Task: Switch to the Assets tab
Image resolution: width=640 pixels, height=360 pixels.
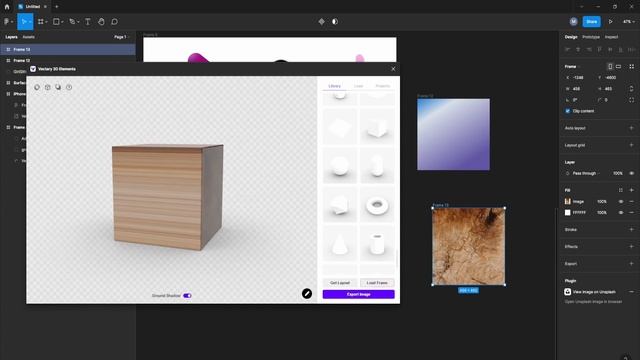Action: (x=29, y=37)
